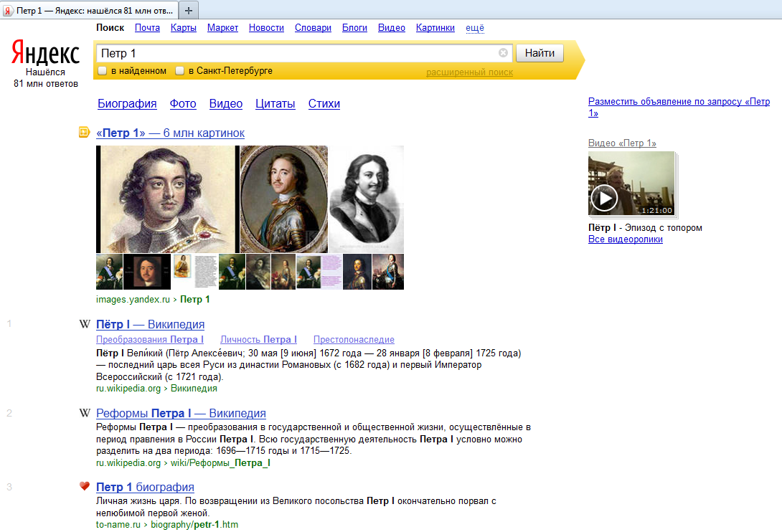Open the 'Пётр I — Википедия' result

click(150, 325)
